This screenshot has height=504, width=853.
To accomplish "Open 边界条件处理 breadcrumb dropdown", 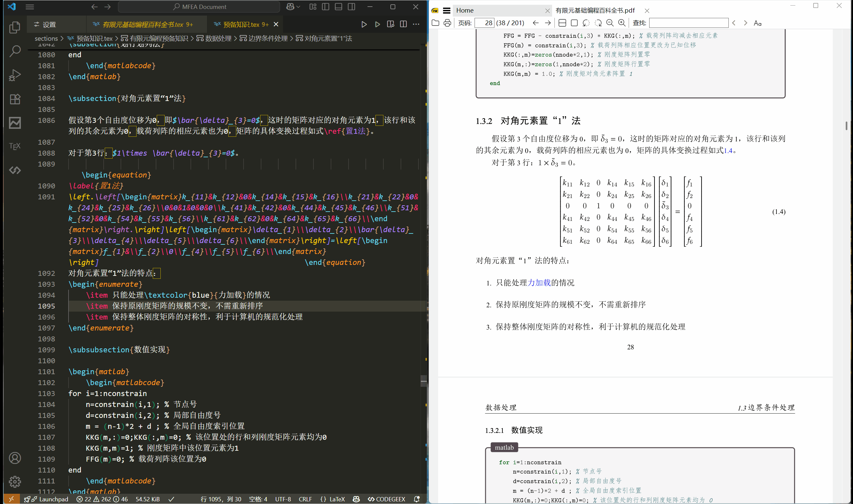I will (x=263, y=39).
